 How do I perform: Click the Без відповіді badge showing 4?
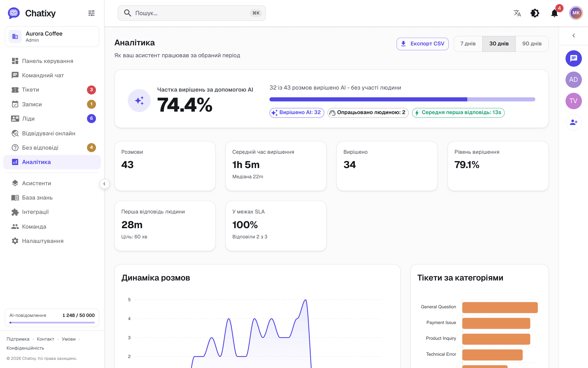pyautogui.click(x=91, y=147)
